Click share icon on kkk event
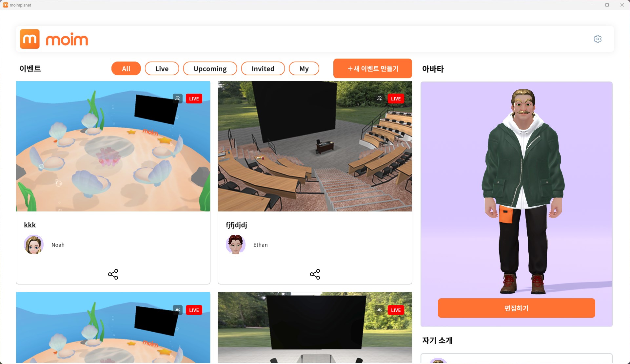Image resolution: width=630 pixels, height=364 pixels. [113, 274]
